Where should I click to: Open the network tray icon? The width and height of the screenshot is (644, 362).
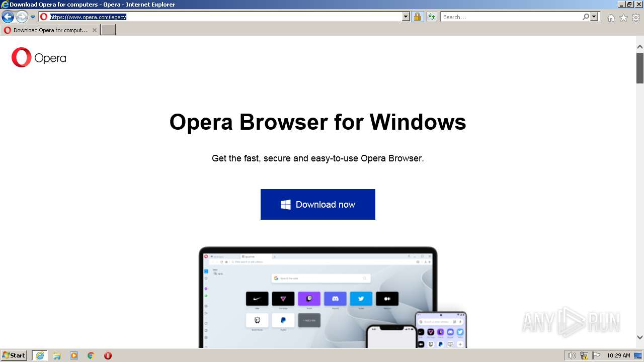tap(584, 355)
